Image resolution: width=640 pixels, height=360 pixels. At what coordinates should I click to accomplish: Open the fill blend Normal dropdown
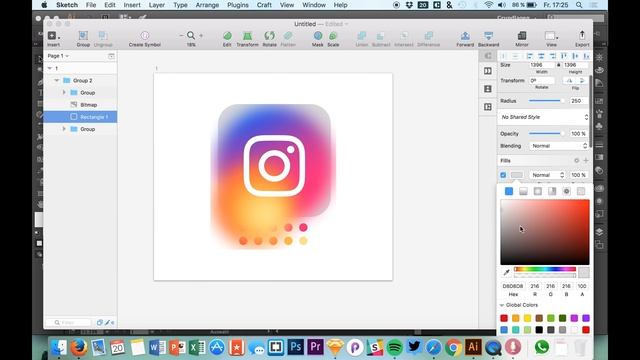click(x=547, y=175)
